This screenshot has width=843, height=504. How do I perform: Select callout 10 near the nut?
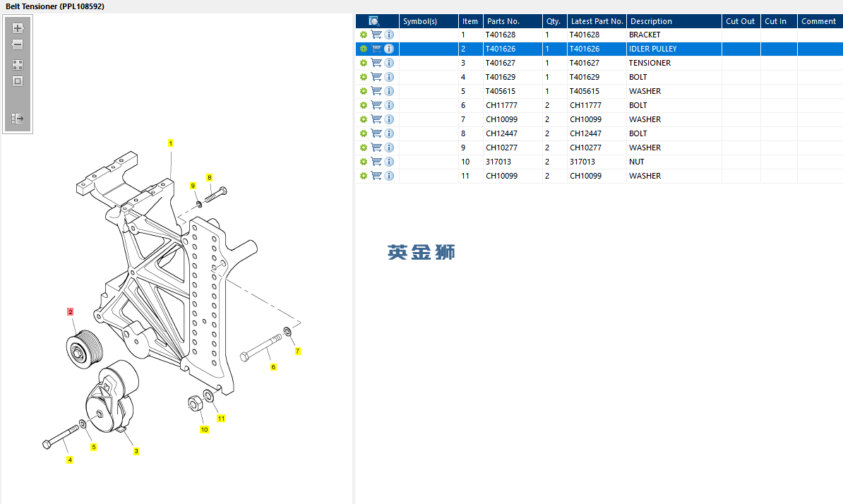[x=204, y=429]
